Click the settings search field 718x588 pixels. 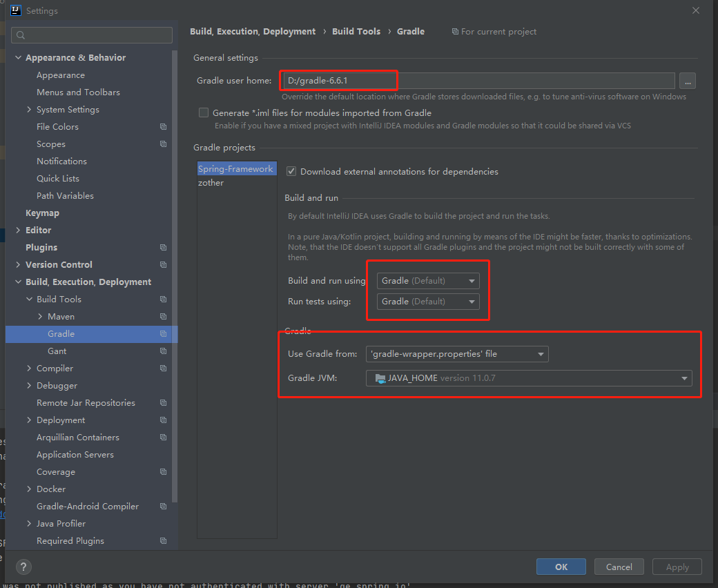click(92, 35)
